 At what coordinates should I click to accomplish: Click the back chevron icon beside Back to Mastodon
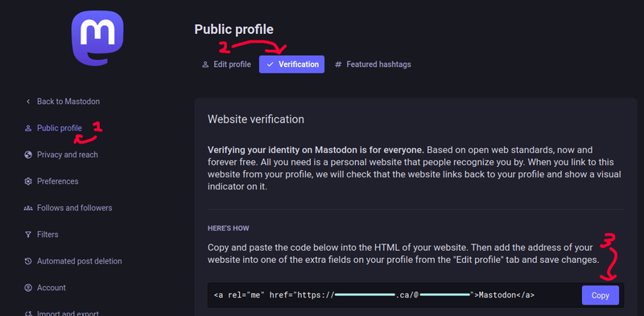(x=28, y=102)
